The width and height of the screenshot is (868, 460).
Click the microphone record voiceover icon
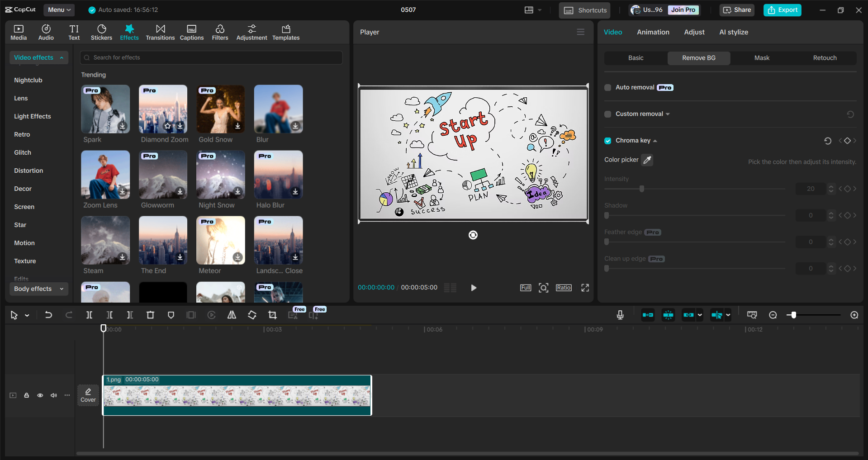[620, 315]
